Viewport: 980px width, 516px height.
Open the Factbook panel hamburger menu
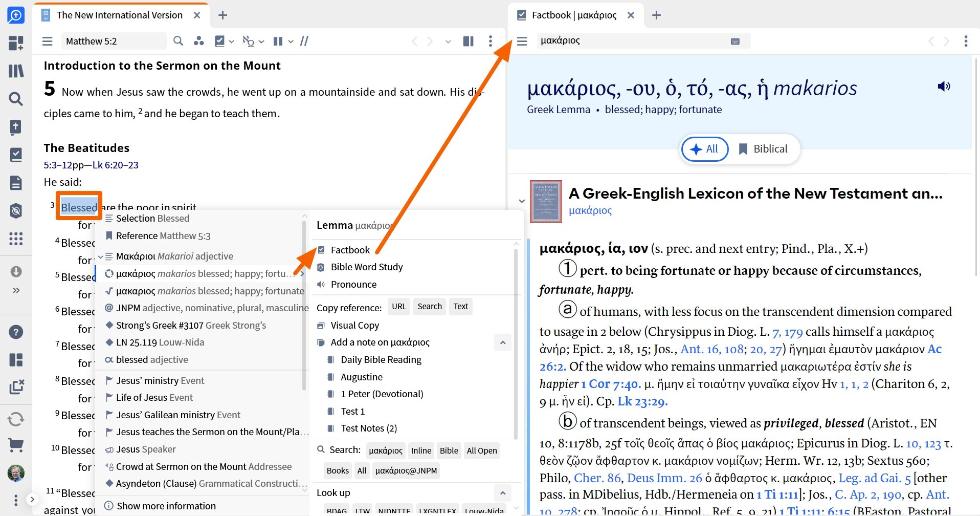pos(522,41)
